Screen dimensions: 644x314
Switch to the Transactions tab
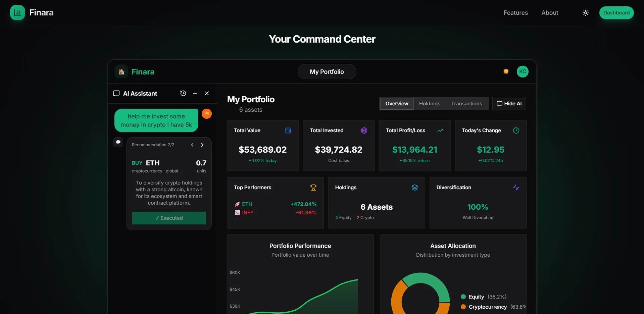click(x=466, y=104)
